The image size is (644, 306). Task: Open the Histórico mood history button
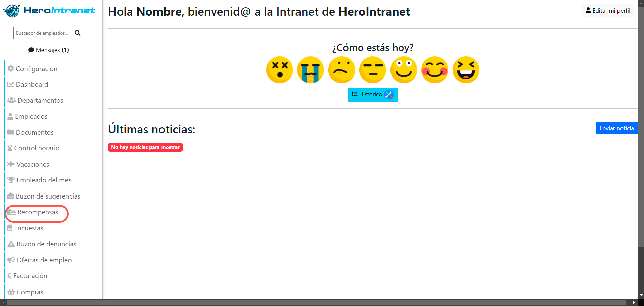[373, 95]
